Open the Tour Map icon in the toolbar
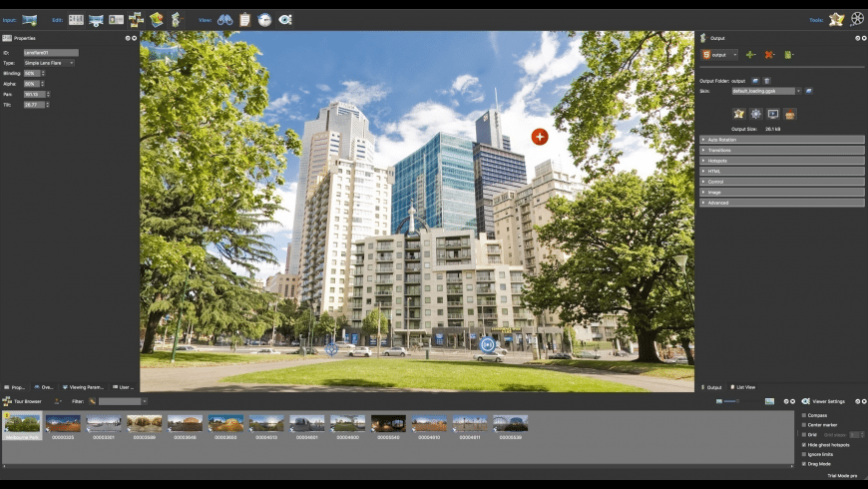The height and width of the screenshot is (489, 868). pyautogui.click(x=157, y=20)
